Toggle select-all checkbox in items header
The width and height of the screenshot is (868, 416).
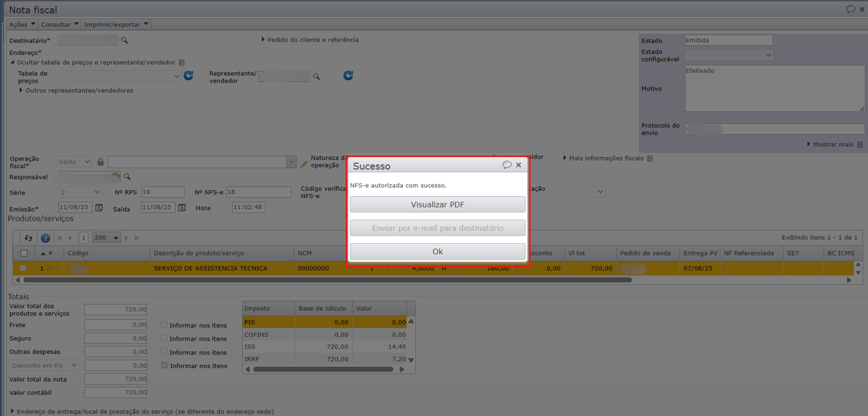click(23, 253)
